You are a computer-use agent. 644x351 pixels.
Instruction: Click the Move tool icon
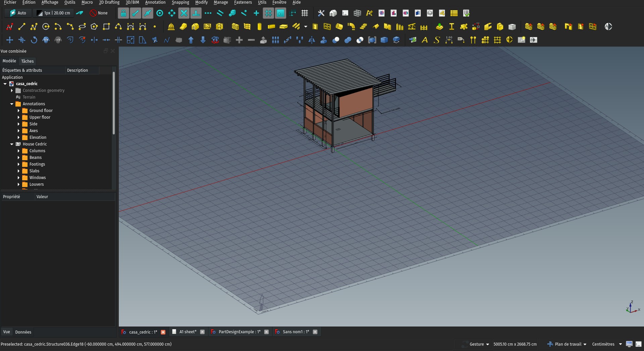point(10,40)
